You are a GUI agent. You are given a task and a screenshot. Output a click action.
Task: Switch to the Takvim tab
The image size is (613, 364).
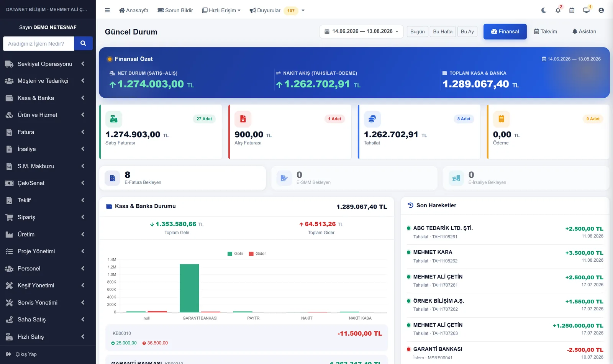click(546, 31)
